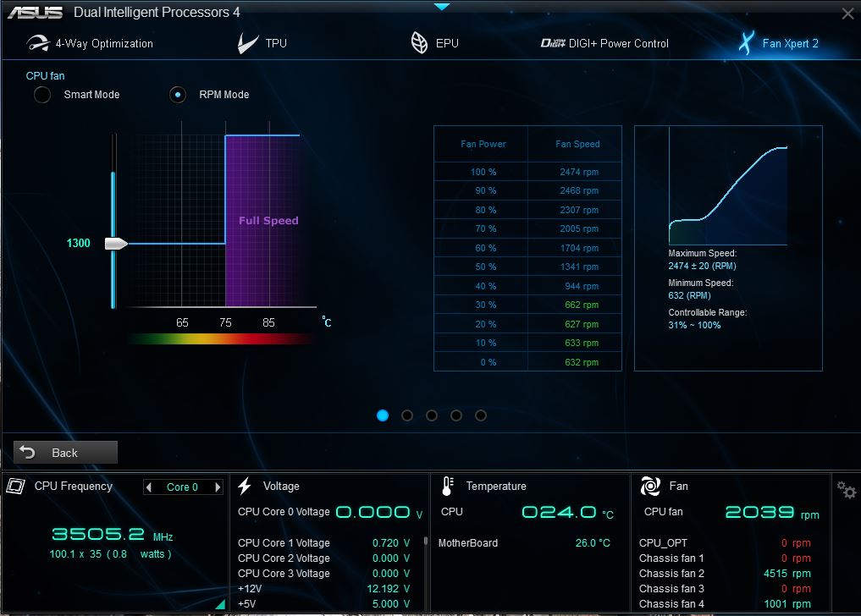Image resolution: width=861 pixels, height=616 pixels.
Task: Click the 'Fan Speed' column header
Action: [577, 144]
